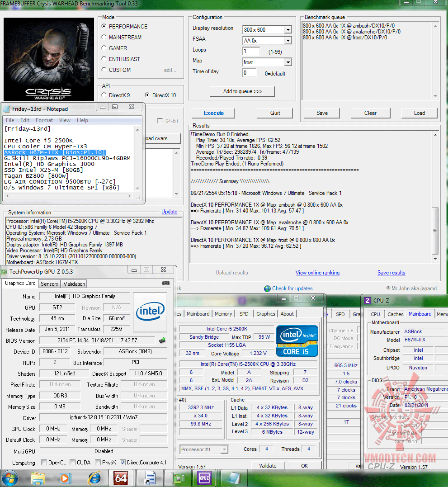This screenshot has height=487, width=448.
Task: Click the Load queue button
Action: point(419,113)
